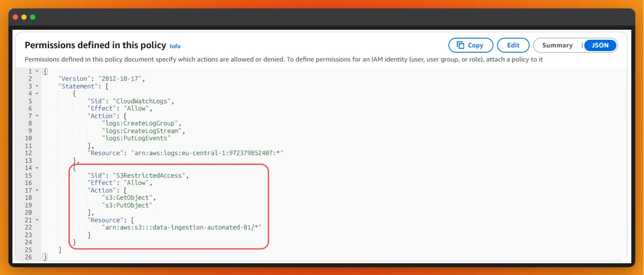The height and width of the screenshot is (275, 644).
Task: Place cursor on the s3:GetObject action
Action: tap(127, 198)
